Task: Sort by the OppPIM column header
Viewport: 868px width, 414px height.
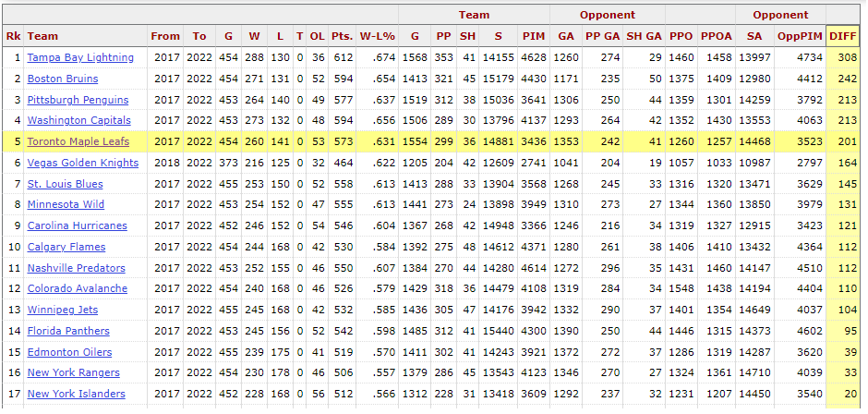Action: pos(800,36)
